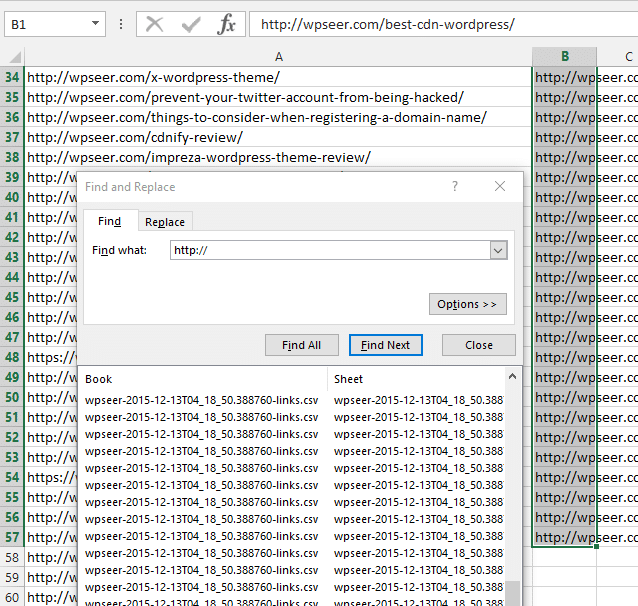
Task: Select column B header
Action: (564, 57)
